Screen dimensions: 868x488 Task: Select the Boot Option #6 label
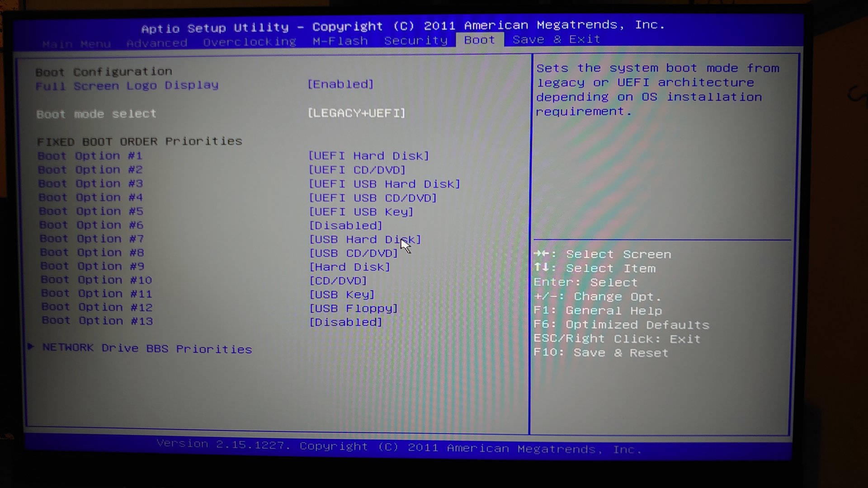pyautogui.click(x=91, y=225)
